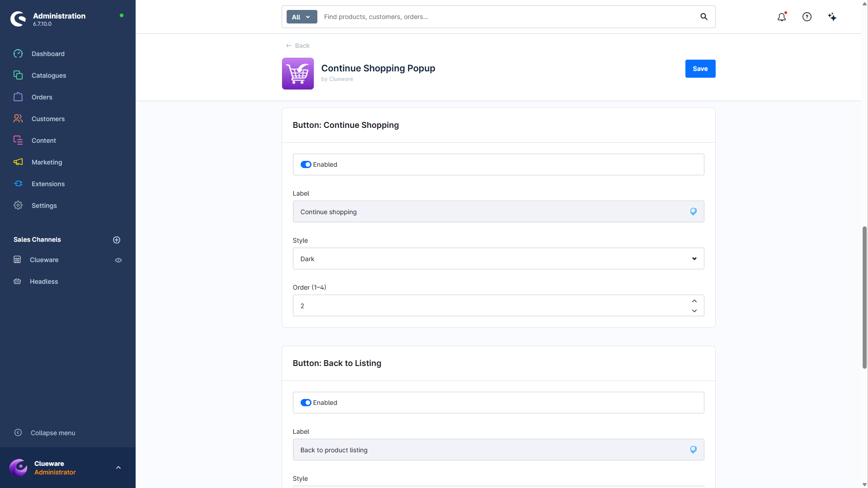
Task: Show the Clueware sales channel storefront
Action: pyautogui.click(x=118, y=260)
